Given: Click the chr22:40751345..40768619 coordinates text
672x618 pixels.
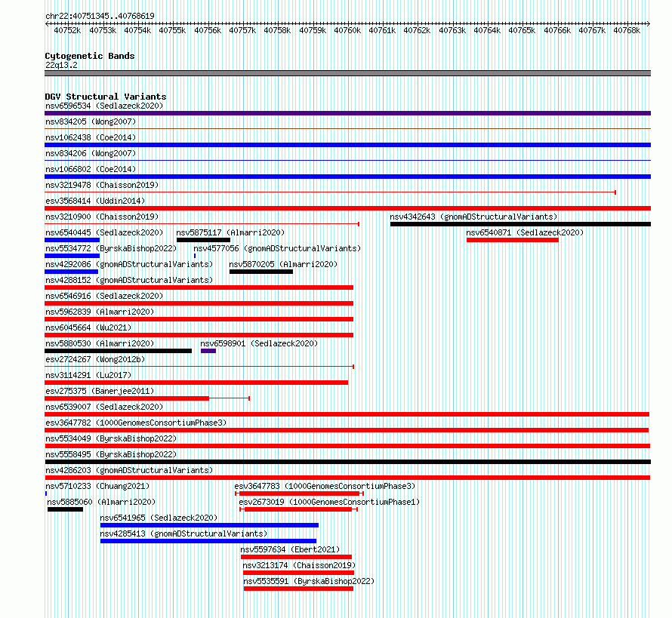Looking at the screenshot, I should (x=100, y=16).
